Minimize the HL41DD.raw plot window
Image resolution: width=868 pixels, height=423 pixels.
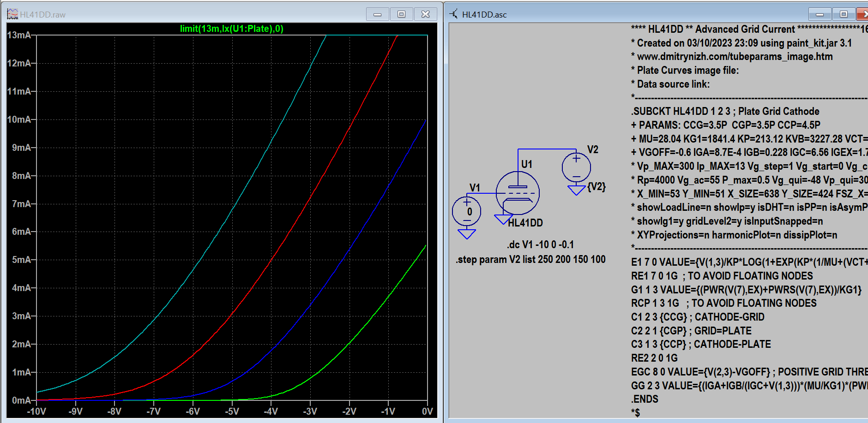click(x=377, y=14)
